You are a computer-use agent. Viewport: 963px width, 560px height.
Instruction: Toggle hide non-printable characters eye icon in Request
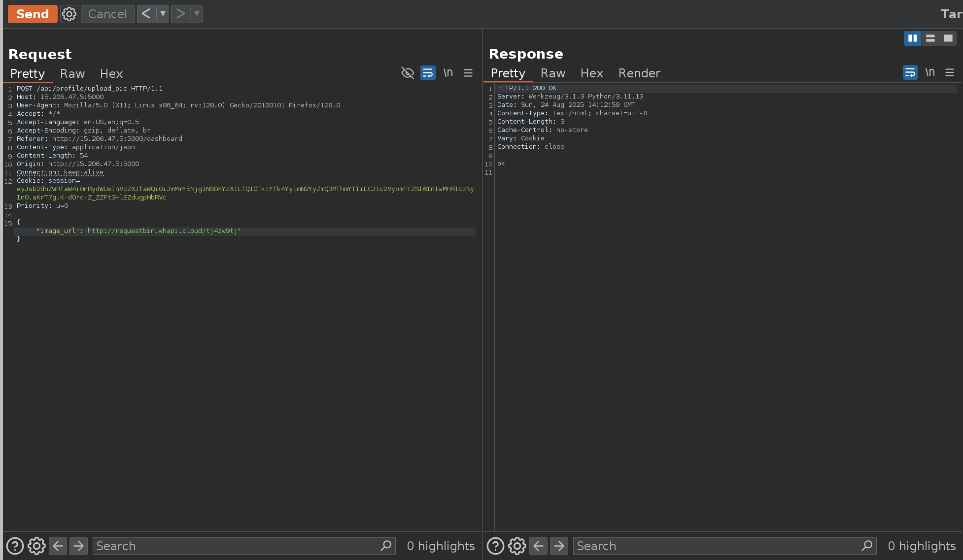(x=408, y=73)
